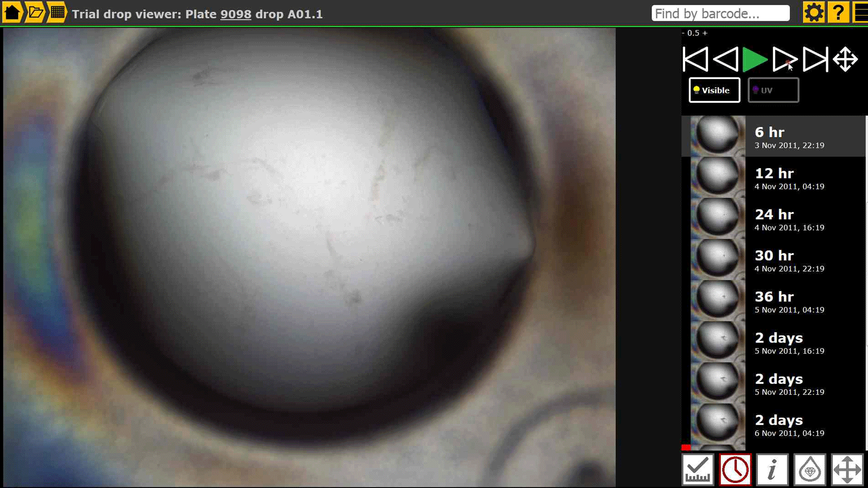Open settings with the gear icon
This screenshot has width=868, height=488.
813,12
